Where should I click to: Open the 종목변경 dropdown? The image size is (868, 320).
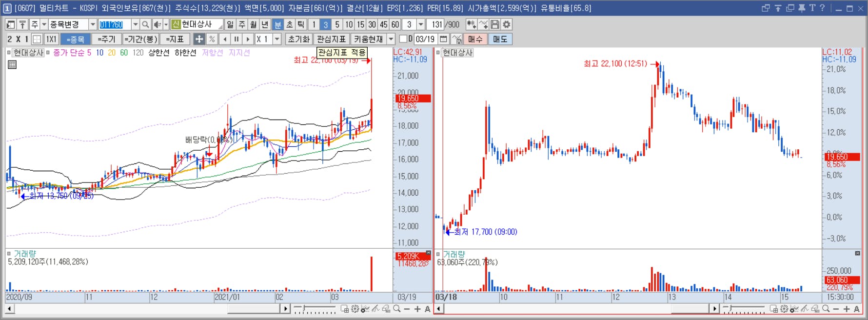93,24
